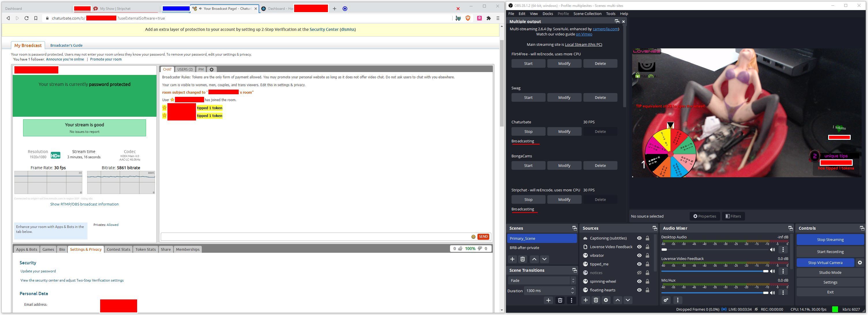Click the Add source icon at bottom of Sources panel
Image resolution: width=868 pixels, height=315 pixels.
tap(586, 300)
